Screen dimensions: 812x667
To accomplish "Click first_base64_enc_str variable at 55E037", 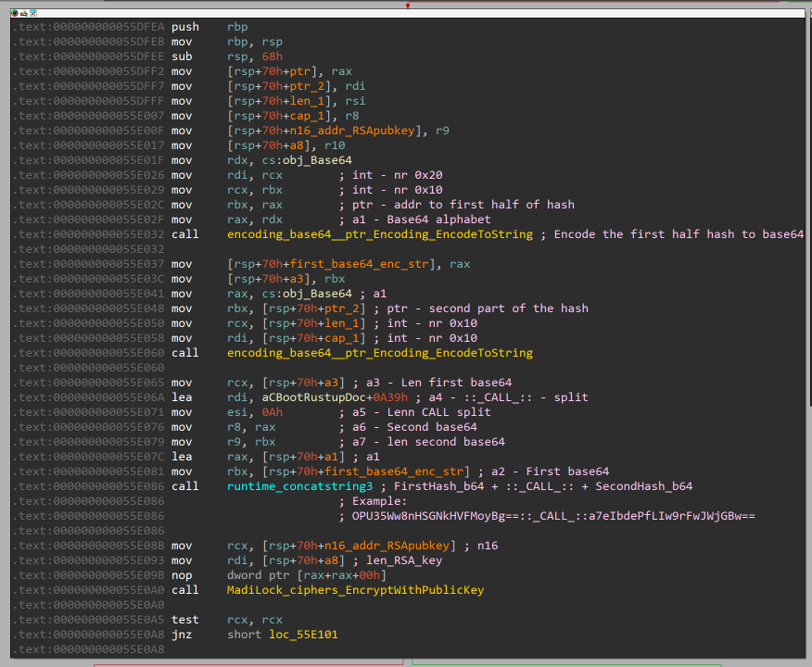I will [360, 264].
